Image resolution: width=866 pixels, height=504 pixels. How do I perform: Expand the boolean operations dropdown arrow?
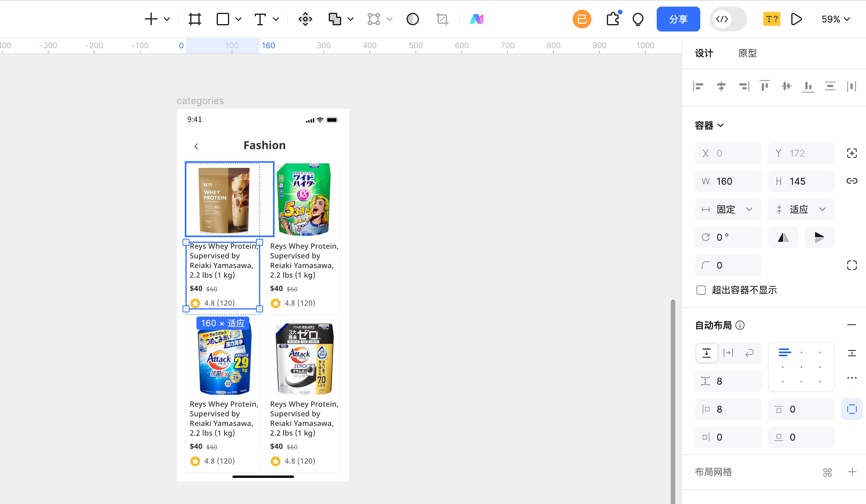(x=351, y=19)
